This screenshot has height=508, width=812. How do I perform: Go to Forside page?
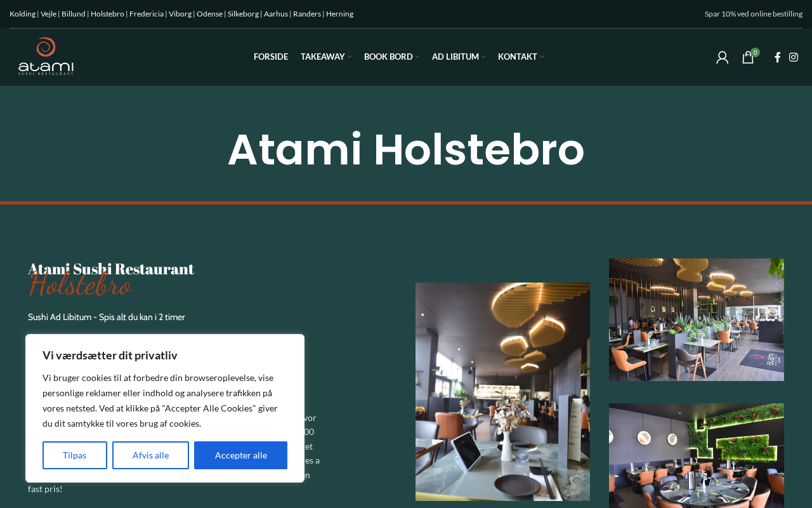point(271,57)
